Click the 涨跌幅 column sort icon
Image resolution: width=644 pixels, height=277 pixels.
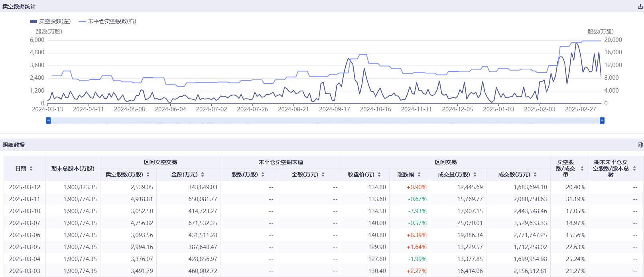[419, 174]
